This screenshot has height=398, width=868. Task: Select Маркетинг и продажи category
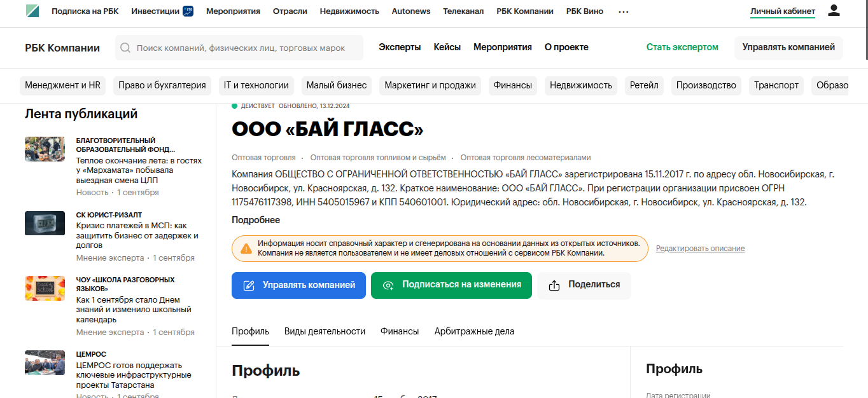(x=430, y=85)
